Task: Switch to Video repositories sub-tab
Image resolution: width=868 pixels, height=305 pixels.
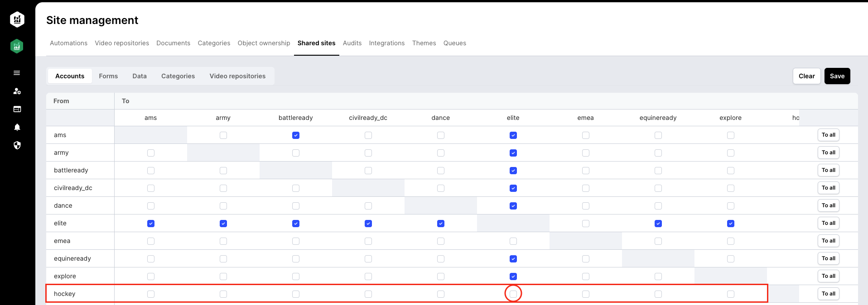Action: tap(237, 76)
